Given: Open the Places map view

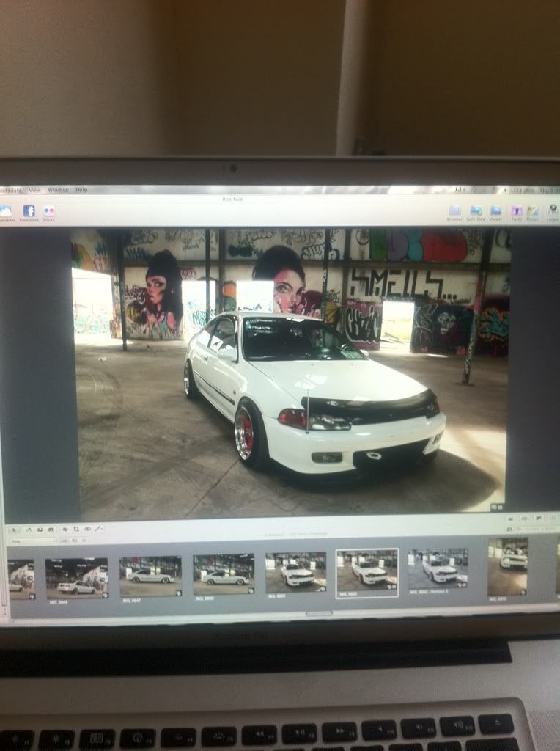Looking at the screenshot, I should pos(533,212).
